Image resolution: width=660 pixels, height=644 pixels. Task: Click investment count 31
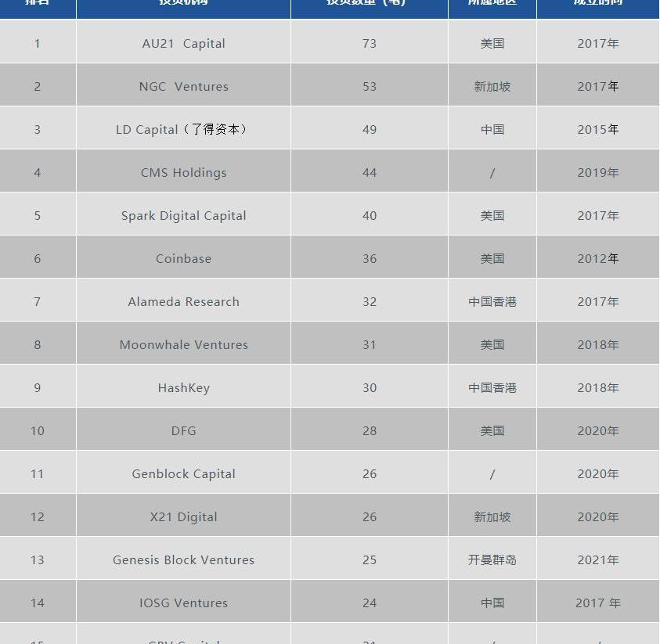pyautogui.click(x=369, y=344)
